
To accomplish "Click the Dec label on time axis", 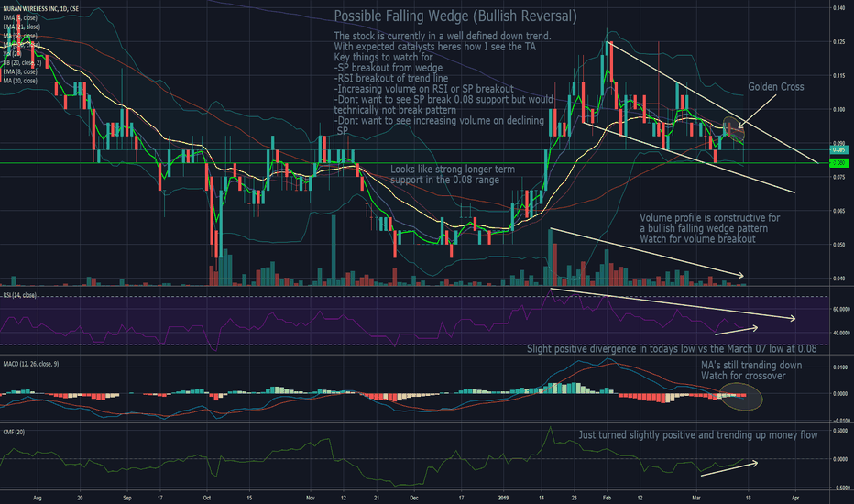I will pos(414,498).
